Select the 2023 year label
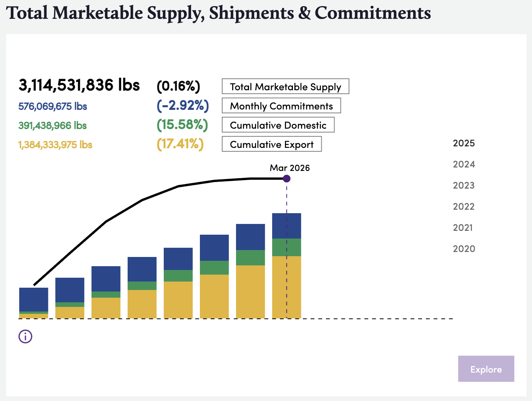Viewport: 532px width, 401px height. pyautogui.click(x=463, y=185)
